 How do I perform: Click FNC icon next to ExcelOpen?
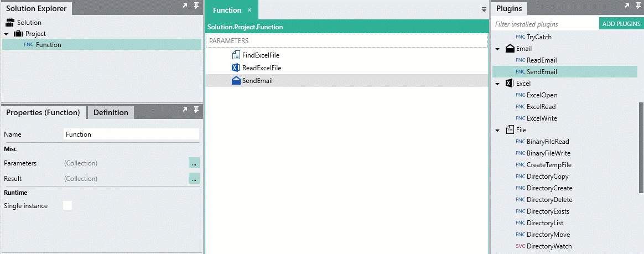click(521, 95)
